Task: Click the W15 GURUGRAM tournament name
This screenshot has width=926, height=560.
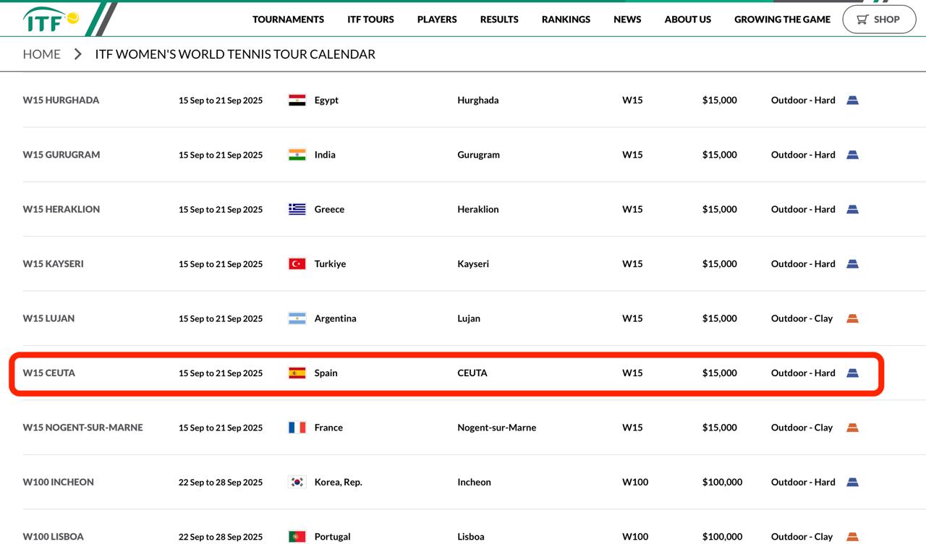Action: click(61, 155)
